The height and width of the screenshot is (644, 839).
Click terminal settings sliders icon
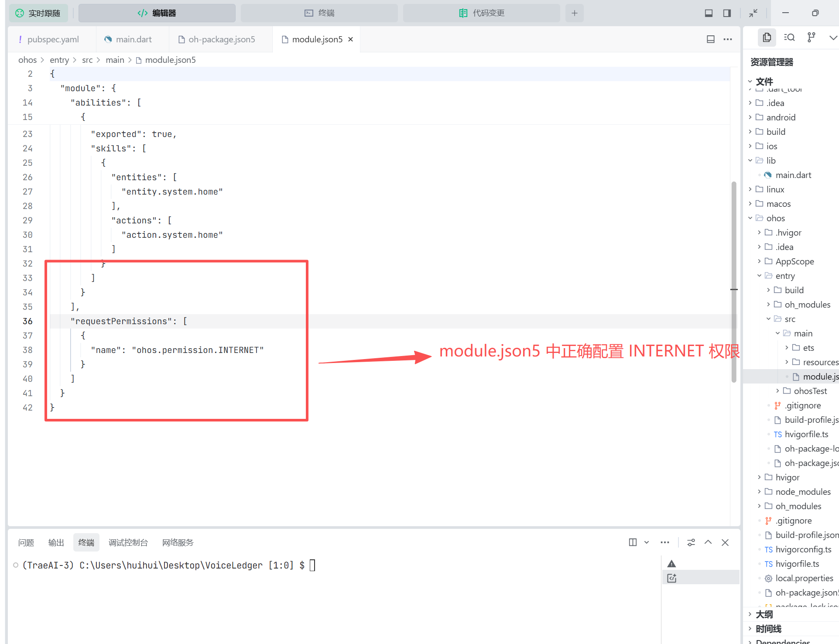pyautogui.click(x=691, y=542)
